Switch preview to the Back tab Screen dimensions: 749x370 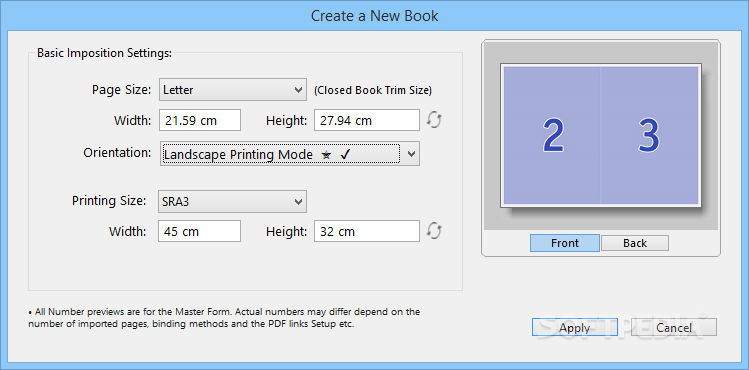634,243
